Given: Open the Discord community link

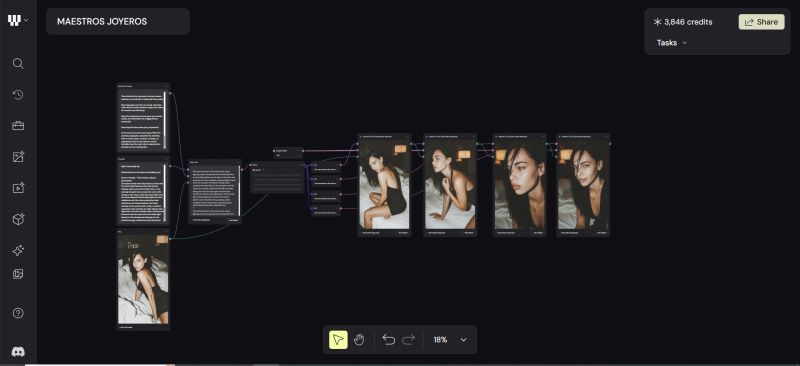Looking at the screenshot, I should (x=18, y=352).
